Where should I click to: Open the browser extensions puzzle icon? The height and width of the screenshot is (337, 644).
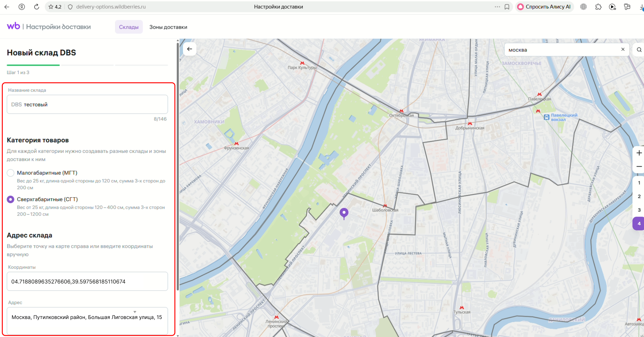pyautogui.click(x=598, y=7)
